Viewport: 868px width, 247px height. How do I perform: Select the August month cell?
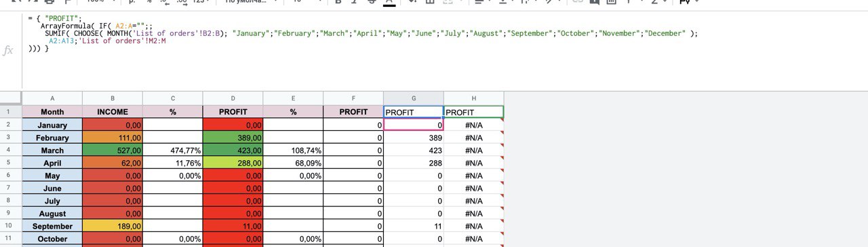pyautogui.click(x=52, y=214)
